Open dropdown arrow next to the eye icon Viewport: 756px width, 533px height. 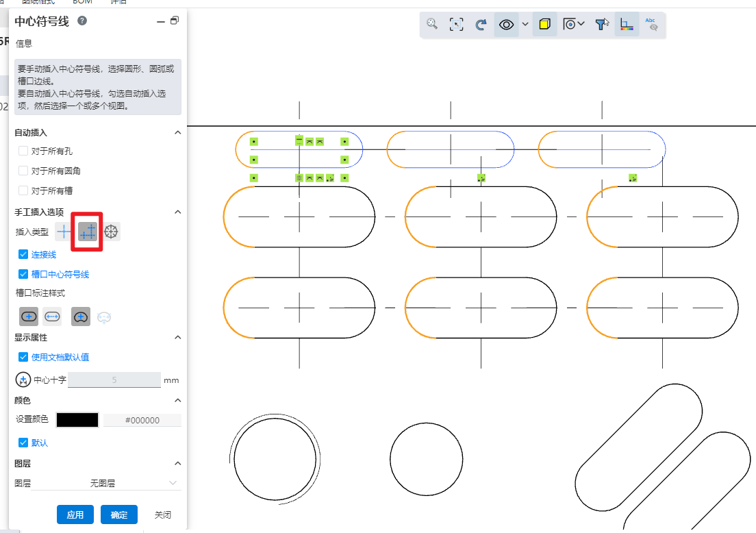pos(525,24)
